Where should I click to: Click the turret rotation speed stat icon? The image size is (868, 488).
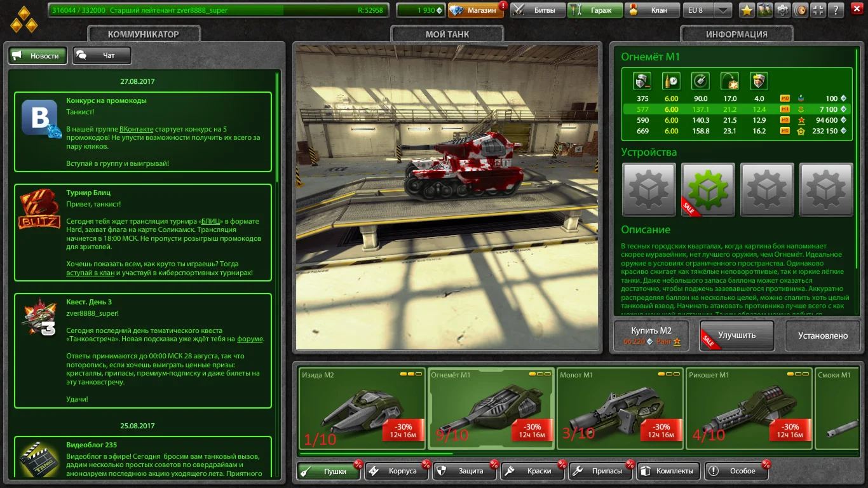click(x=701, y=81)
